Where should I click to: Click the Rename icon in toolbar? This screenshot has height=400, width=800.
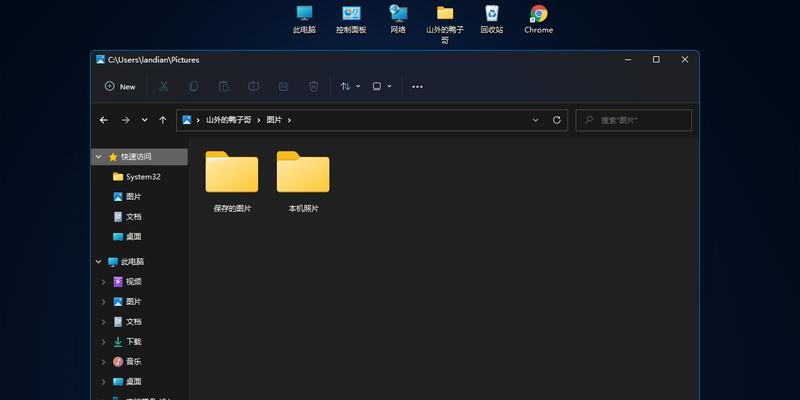coord(254,87)
